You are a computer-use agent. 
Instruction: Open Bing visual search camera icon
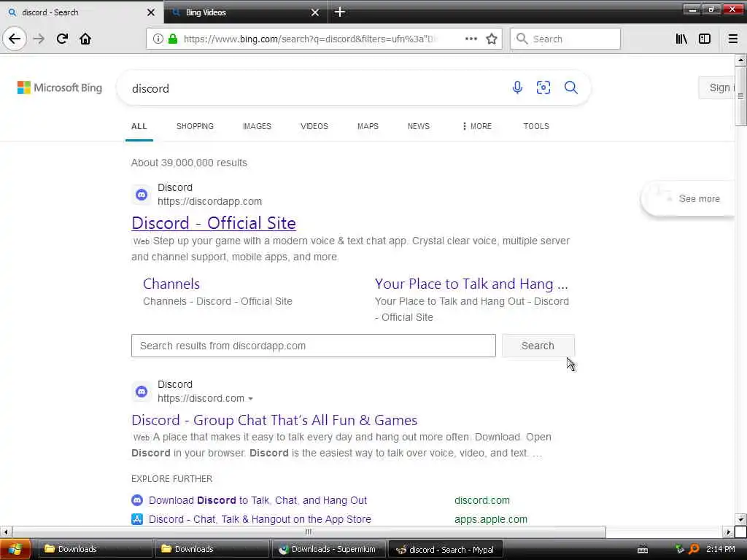click(543, 87)
